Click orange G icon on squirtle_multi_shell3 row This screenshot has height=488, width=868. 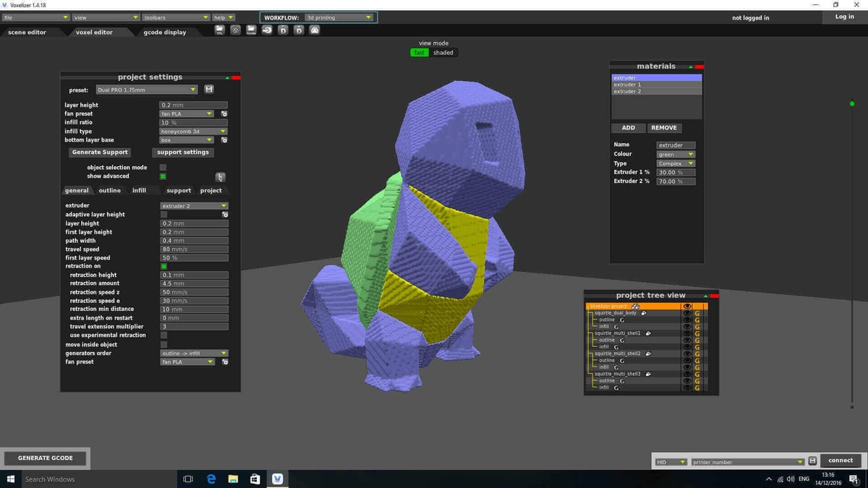[697, 374]
